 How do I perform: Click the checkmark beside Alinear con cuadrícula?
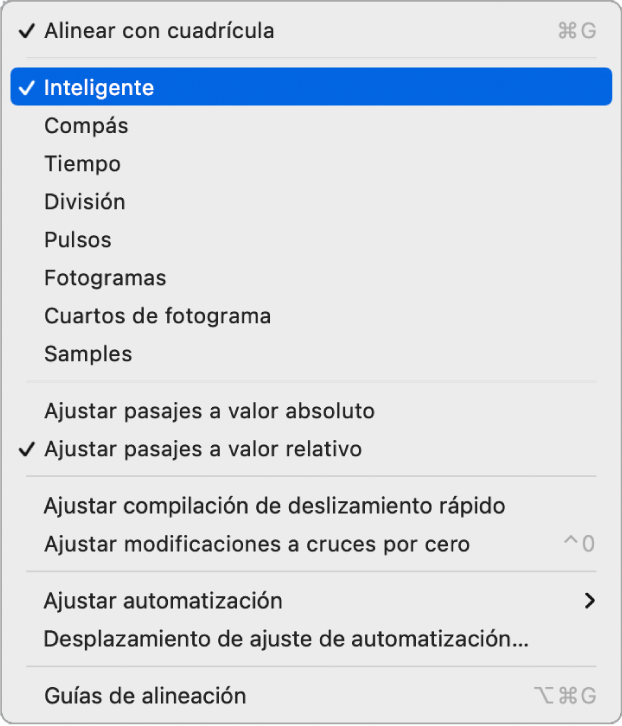point(25,31)
